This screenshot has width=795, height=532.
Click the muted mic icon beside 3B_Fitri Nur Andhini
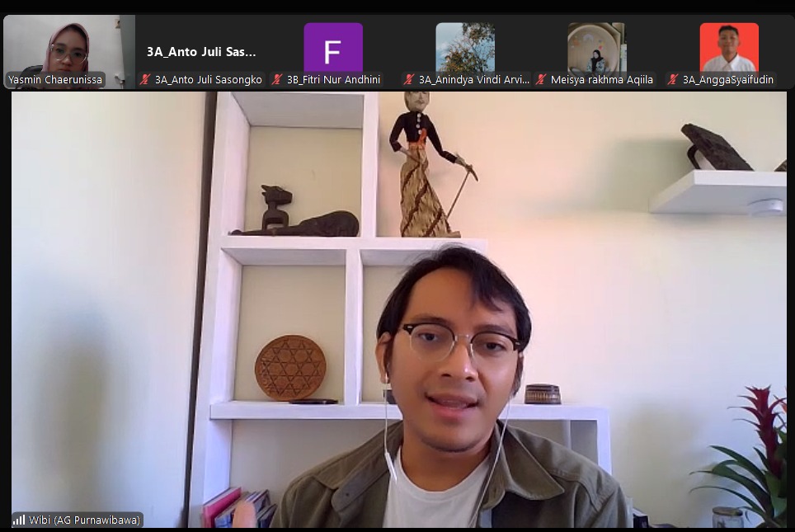[277, 80]
